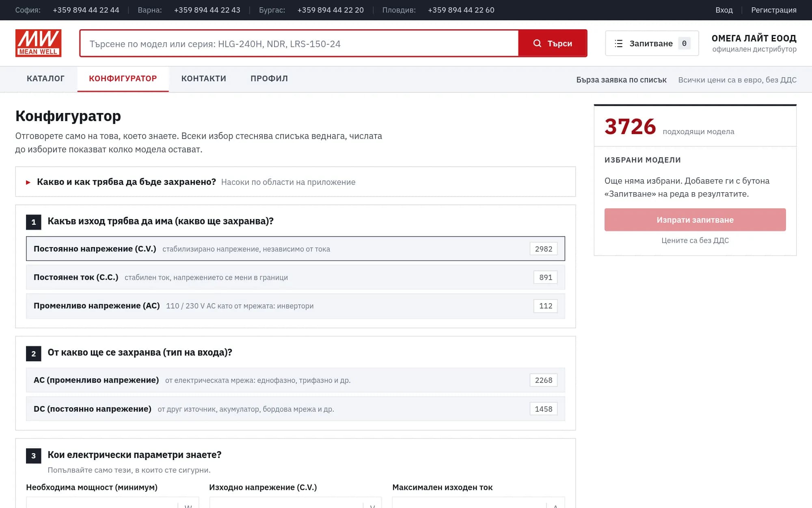Click the ОМЕГА ЛАЙТ ЕООД distributor name

754,38
